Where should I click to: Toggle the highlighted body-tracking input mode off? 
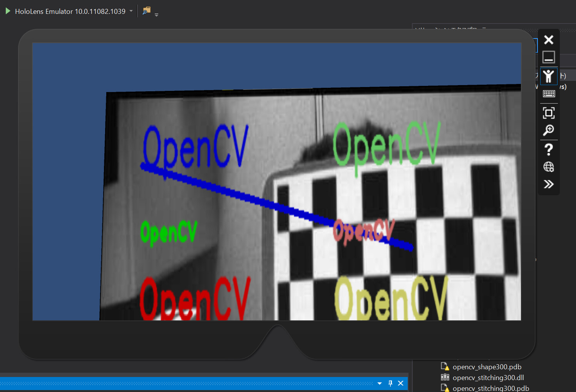click(x=548, y=76)
